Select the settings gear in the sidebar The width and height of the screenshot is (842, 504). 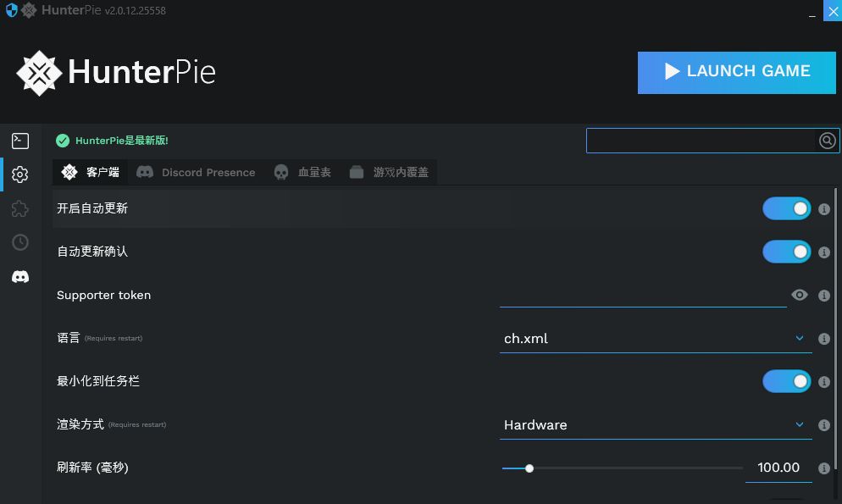[20, 174]
